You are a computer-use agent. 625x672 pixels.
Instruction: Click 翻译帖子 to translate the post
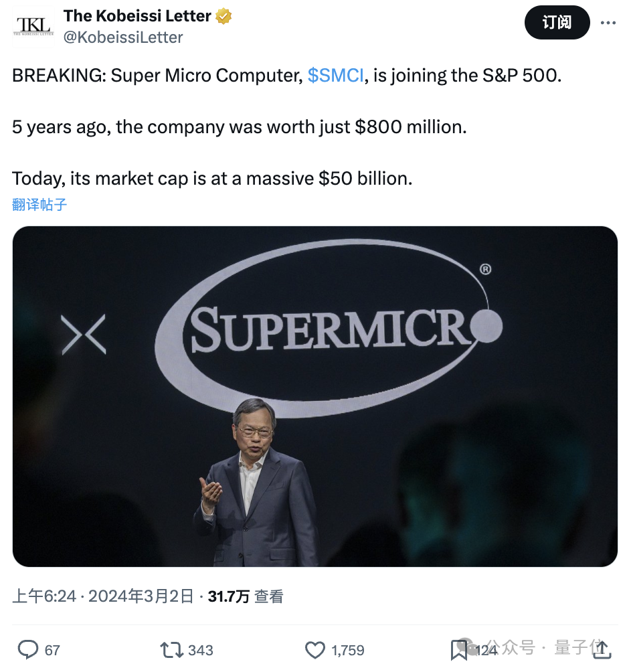[39, 204]
